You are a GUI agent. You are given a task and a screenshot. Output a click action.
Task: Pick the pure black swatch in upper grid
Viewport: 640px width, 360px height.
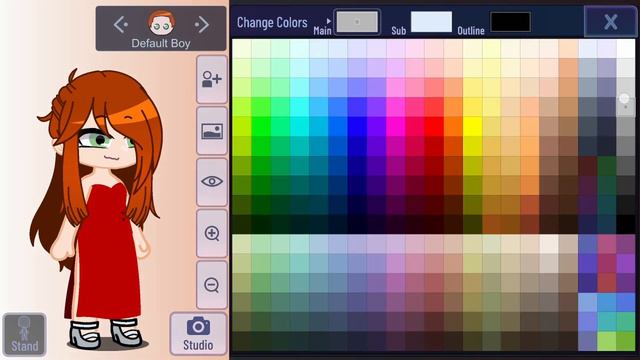(626, 224)
